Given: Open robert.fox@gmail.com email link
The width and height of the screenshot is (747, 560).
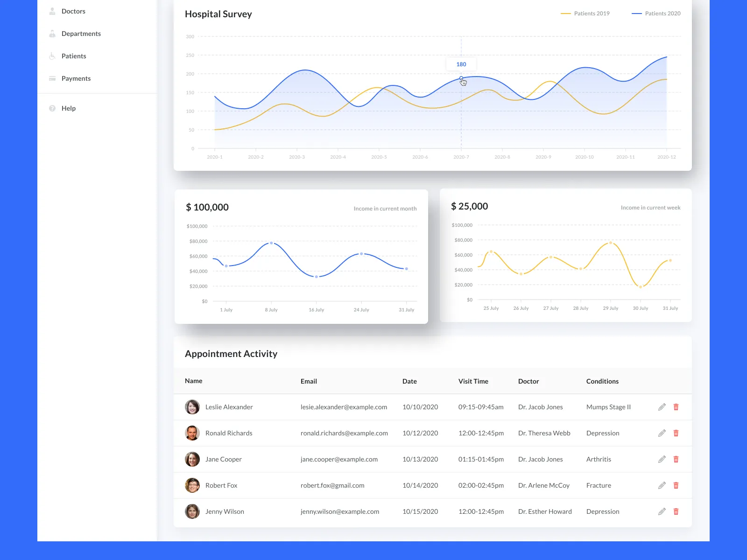Looking at the screenshot, I should point(332,485).
